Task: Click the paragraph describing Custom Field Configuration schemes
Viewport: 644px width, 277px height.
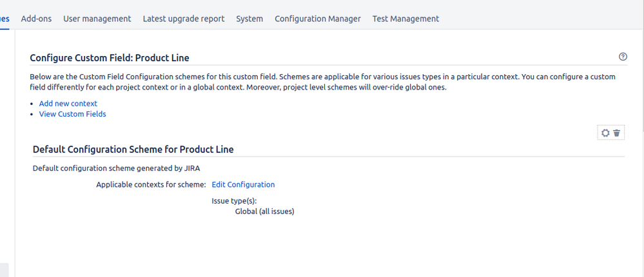Action: 322,82
